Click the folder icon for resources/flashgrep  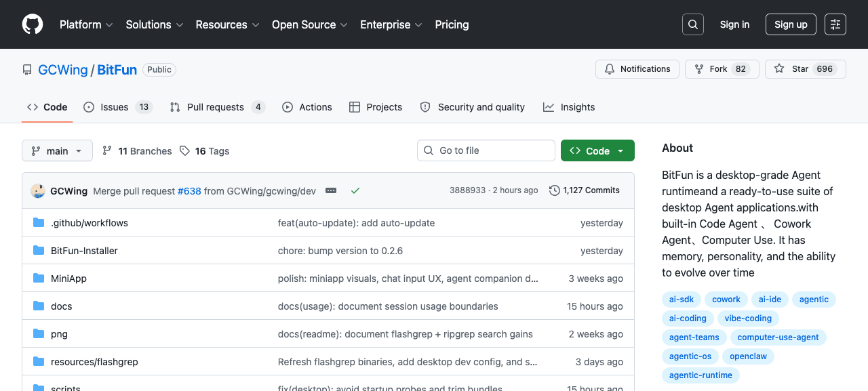point(39,362)
